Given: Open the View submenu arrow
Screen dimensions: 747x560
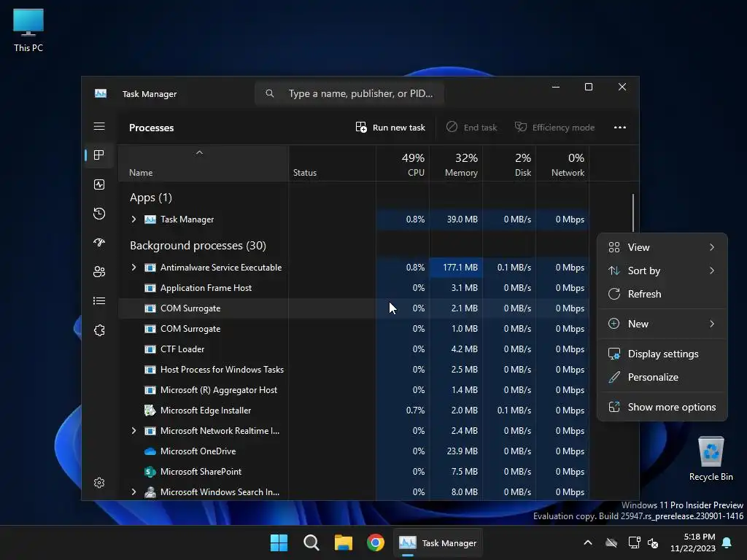Looking at the screenshot, I should coord(712,247).
